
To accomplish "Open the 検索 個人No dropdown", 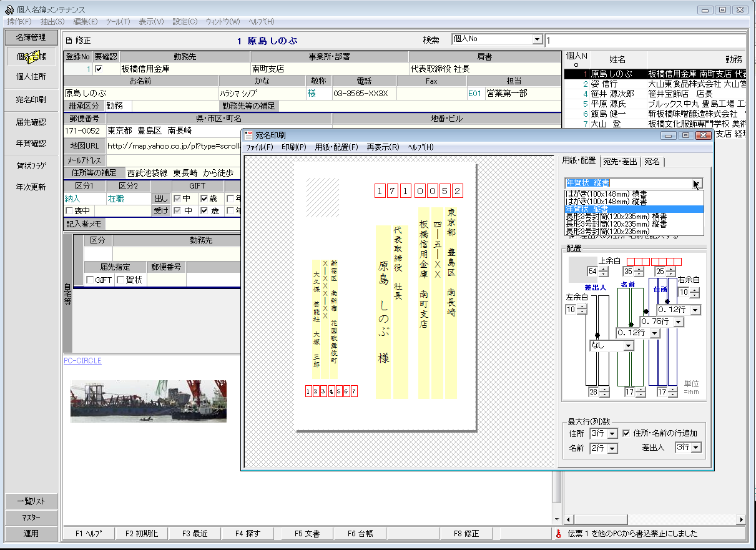I will pyautogui.click(x=536, y=40).
